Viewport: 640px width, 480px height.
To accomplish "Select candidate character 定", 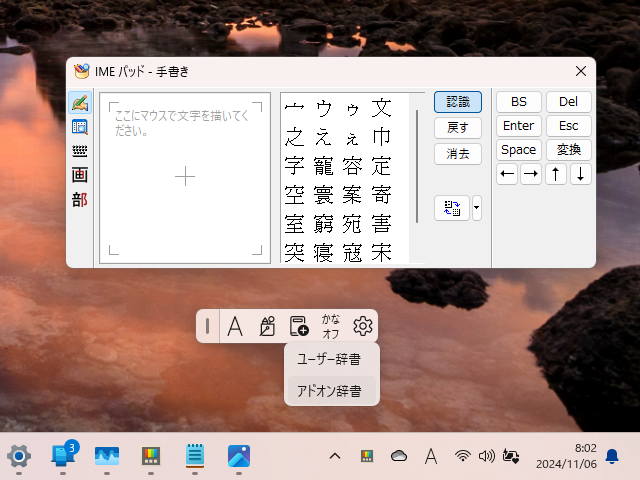I will pyautogui.click(x=381, y=166).
